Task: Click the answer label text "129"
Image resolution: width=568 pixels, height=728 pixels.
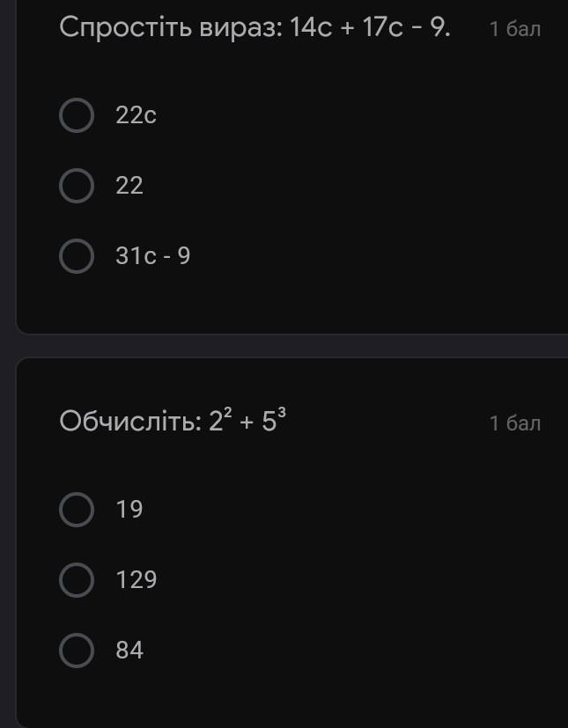Action: click(x=136, y=580)
